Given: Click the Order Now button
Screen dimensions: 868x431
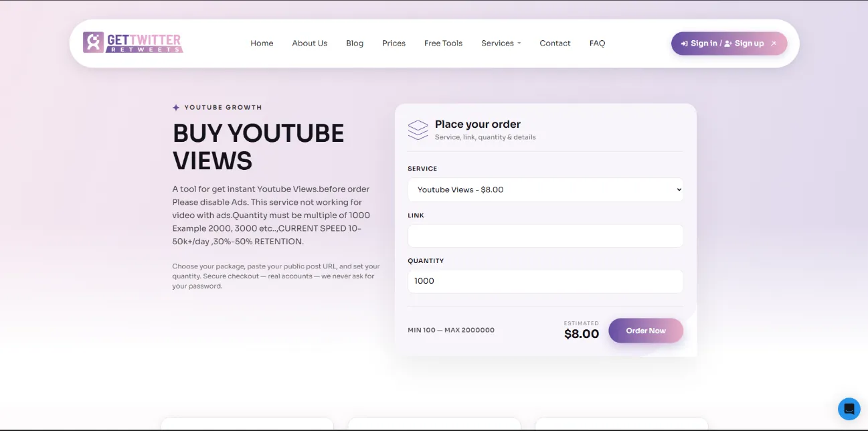Looking at the screenshot, I should pos(646,331).
